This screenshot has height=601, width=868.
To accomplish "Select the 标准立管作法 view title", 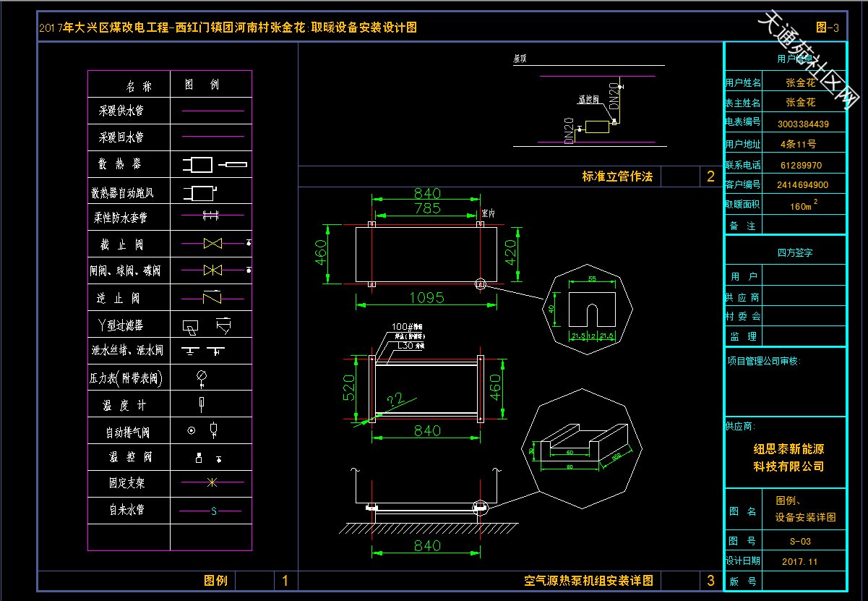I will pyautogui.click(x=616, y=176).
